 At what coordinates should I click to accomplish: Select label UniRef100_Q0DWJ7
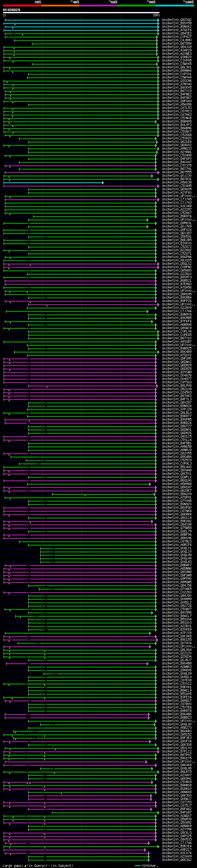click(177, 799)
